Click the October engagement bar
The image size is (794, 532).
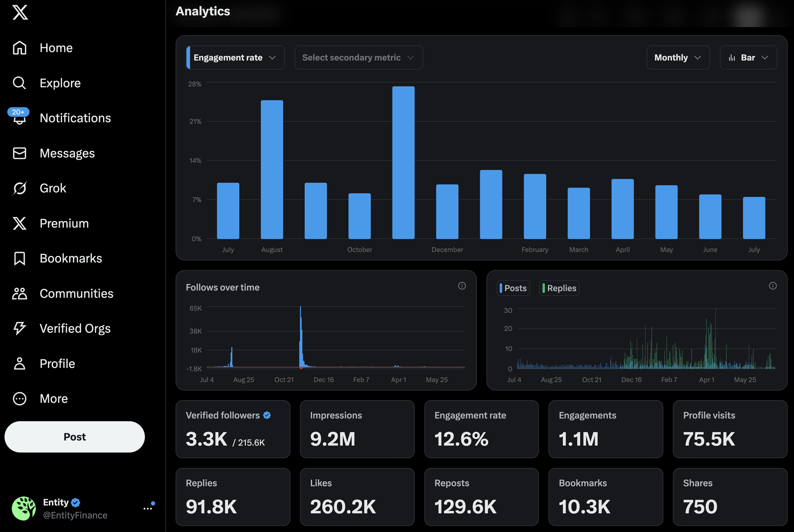point(359,216)
